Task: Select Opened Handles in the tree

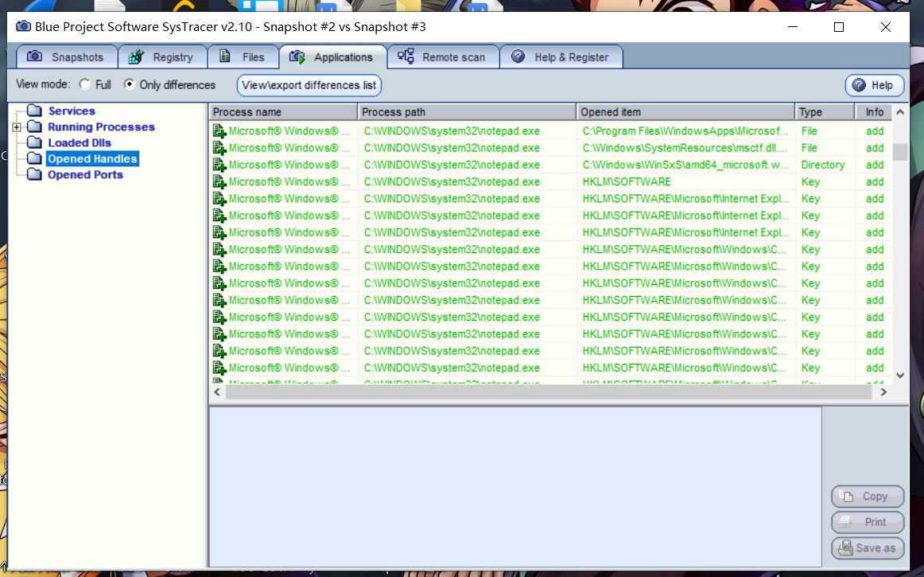Action: (92, 158)
